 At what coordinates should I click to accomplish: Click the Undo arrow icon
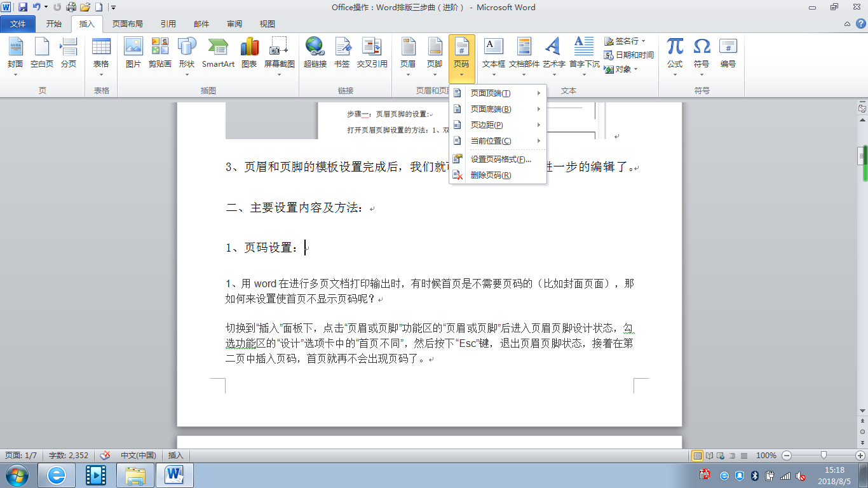37,8
